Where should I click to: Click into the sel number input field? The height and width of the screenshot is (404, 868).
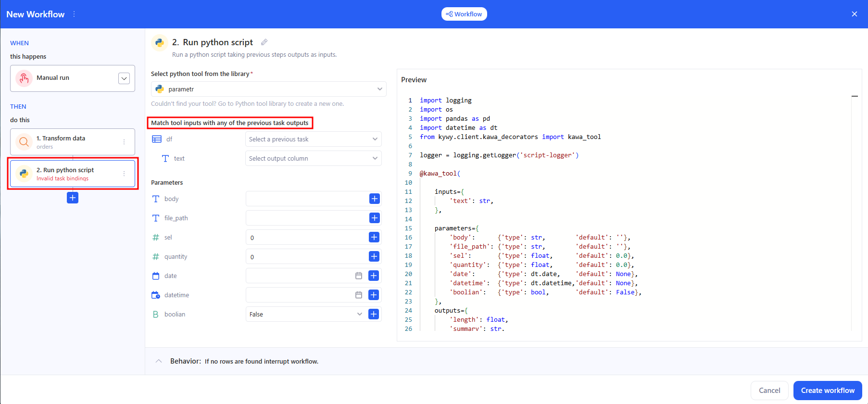point(306,237)
